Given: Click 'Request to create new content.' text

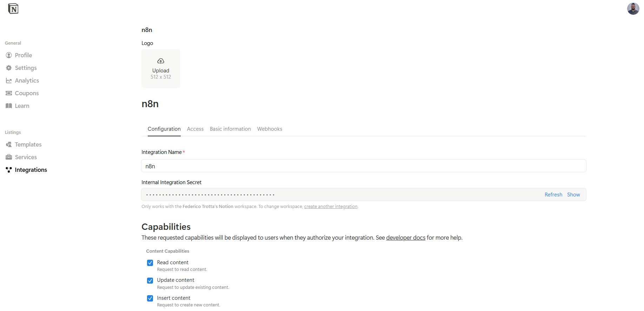Looking at the screenshot, I should pyautogui.click(x=188, y=305).
